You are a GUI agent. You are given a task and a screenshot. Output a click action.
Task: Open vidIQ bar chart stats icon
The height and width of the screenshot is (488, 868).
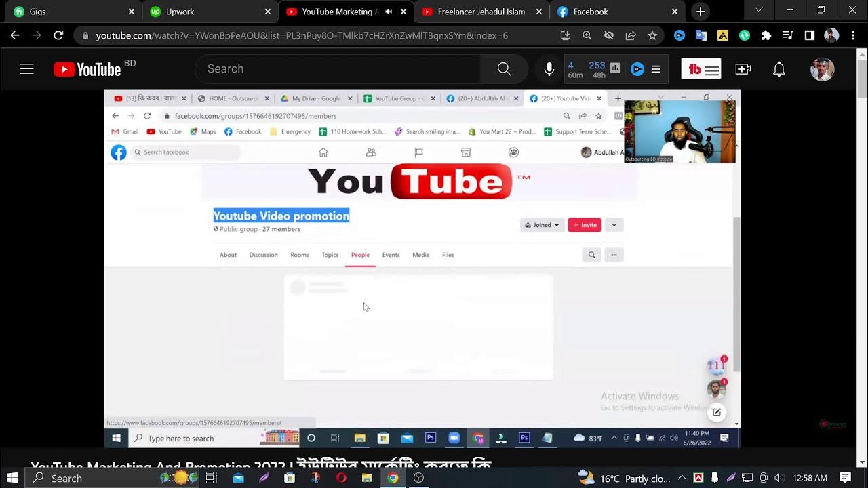point(615,68)
